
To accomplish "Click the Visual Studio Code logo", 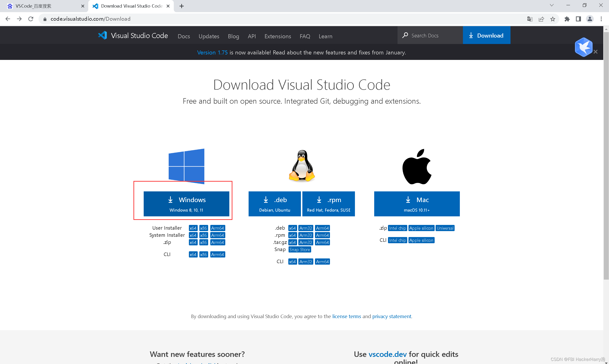I will 133,36.
